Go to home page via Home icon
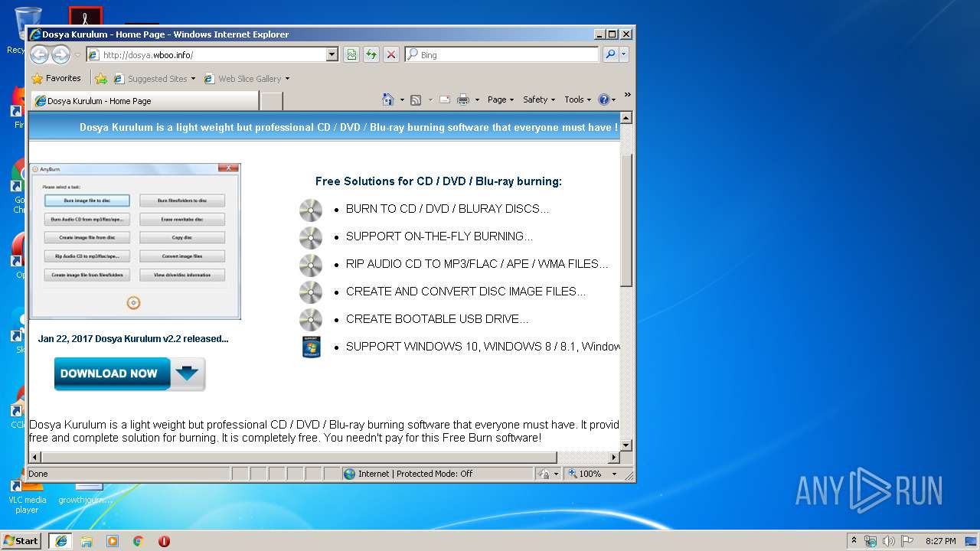 click(388, 99)
